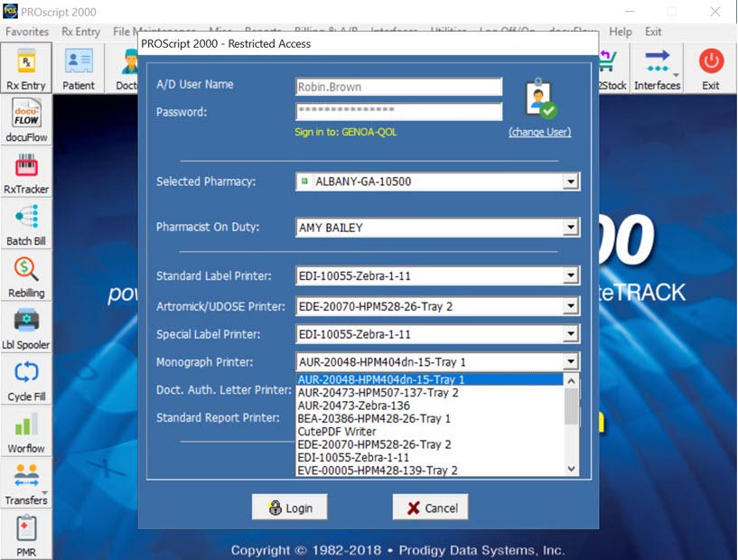Viewport: 738px width, 560px height.
Task: Start Cycle Fill from sidebar
Action: (26, 379)
